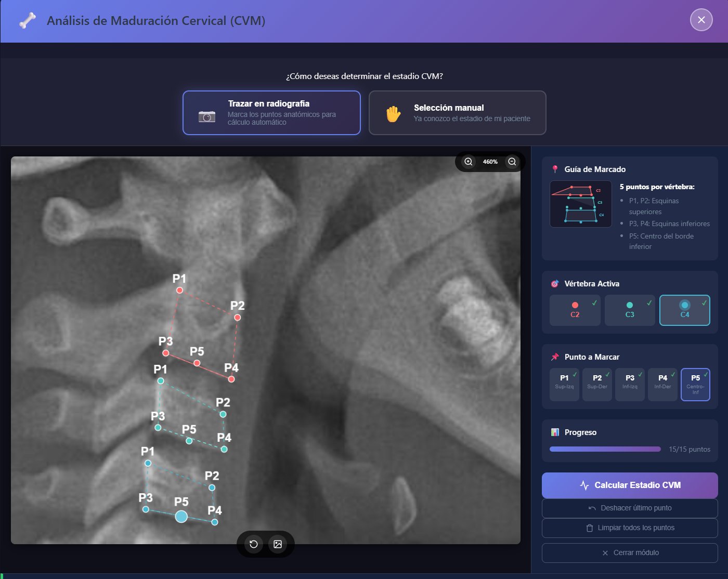The image size is (728, 579).
Task: Click the bone icon in the header
Action: tap(27, 20)
